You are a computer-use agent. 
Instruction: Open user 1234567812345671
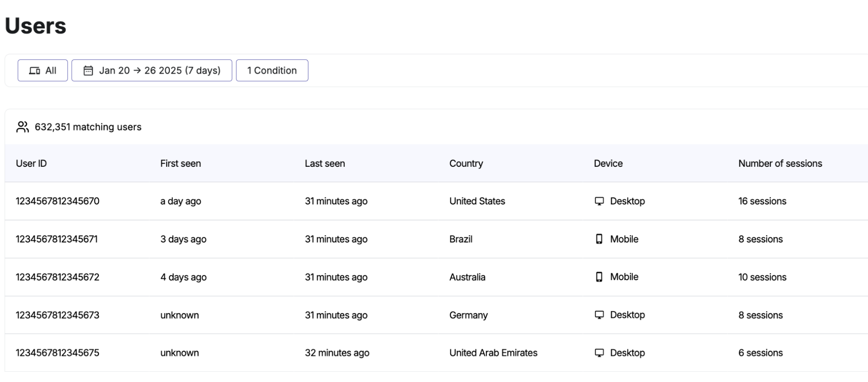pos(57,239)
